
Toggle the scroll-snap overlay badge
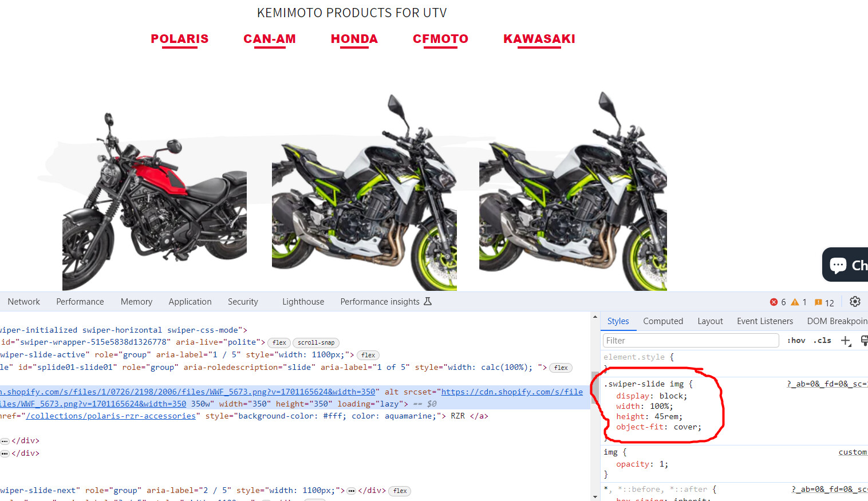[316, 342]
